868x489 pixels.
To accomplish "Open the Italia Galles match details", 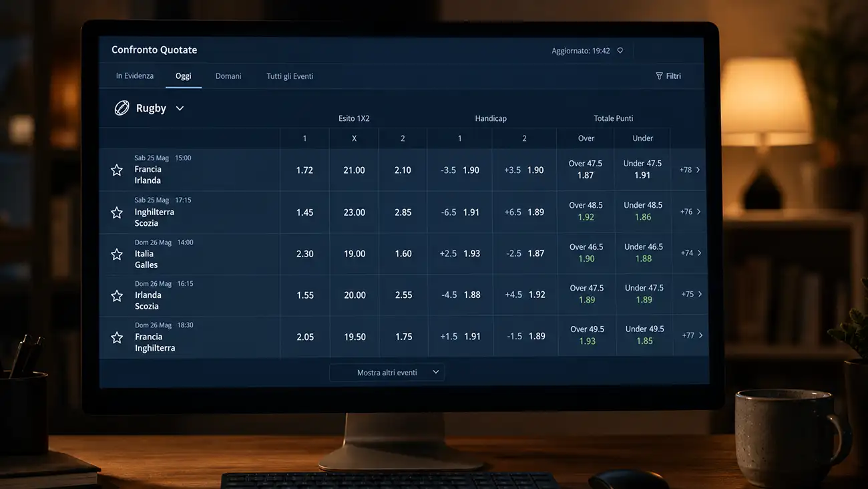I will [146, 259].
